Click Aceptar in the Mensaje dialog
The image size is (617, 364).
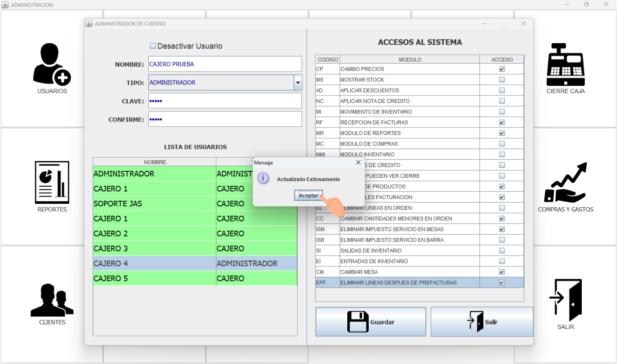308,195
